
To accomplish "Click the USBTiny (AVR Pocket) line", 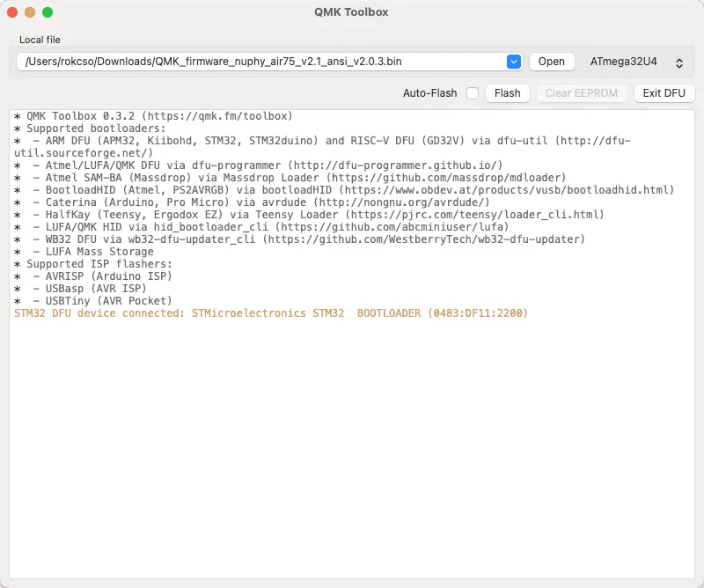I will tap(93, 300).
